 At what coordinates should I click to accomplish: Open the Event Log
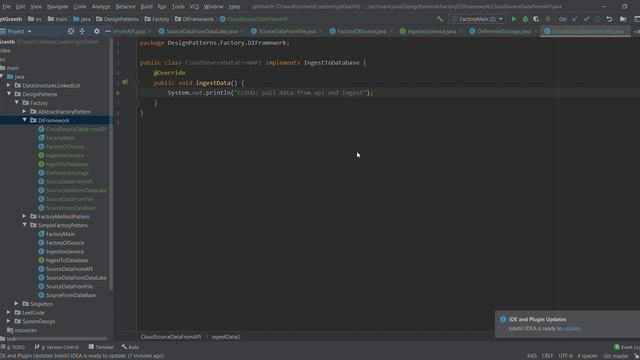[627, 347]
